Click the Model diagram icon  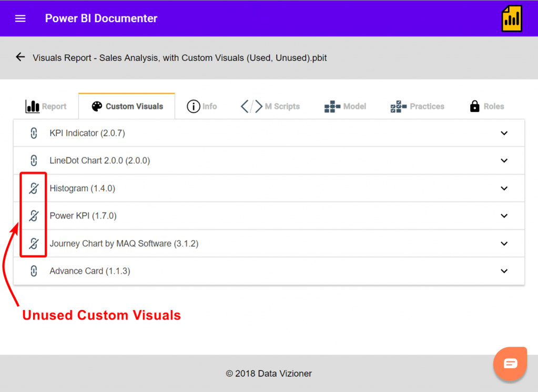(332, 106)
